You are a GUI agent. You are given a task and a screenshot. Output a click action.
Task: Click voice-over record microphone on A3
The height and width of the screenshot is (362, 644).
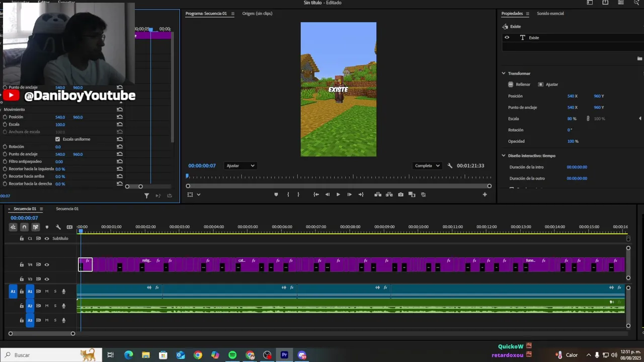(x=63, y=320)
